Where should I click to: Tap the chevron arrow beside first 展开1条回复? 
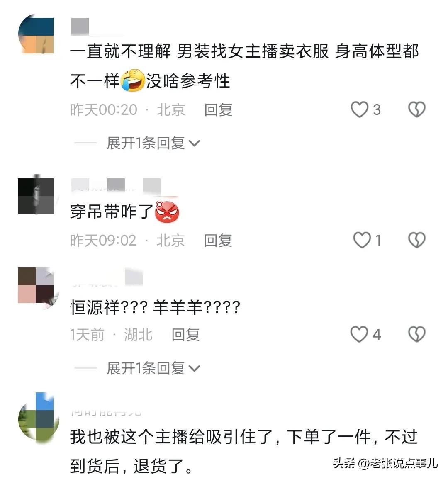(x=195, y=143)
